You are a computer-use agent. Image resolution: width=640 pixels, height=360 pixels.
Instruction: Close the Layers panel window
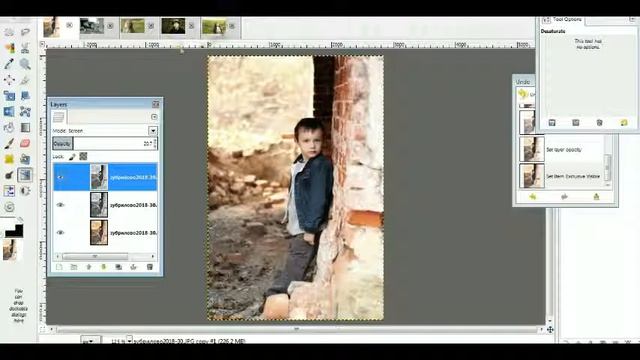pos(156,104)
